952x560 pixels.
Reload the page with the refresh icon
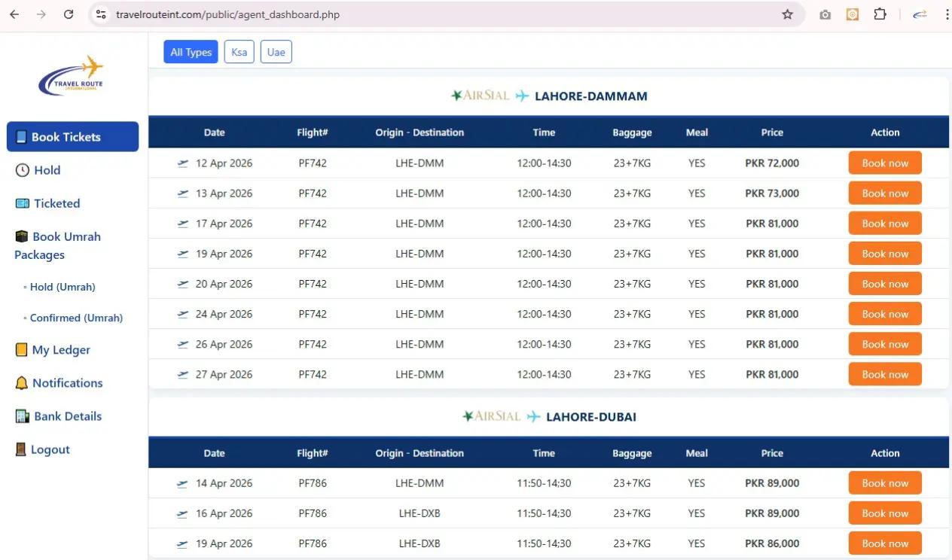(x=69, y=14)
